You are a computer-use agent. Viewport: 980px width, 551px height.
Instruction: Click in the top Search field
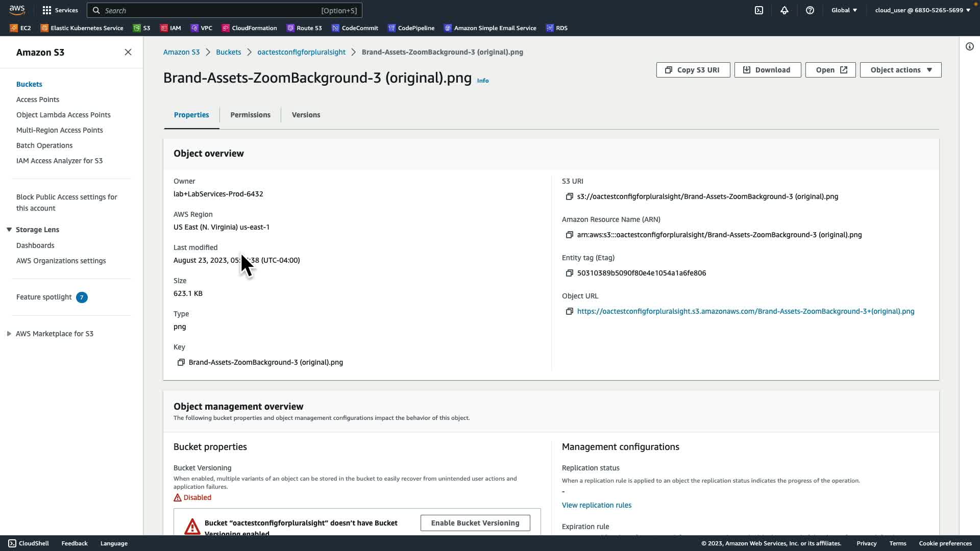coord(214,10)
